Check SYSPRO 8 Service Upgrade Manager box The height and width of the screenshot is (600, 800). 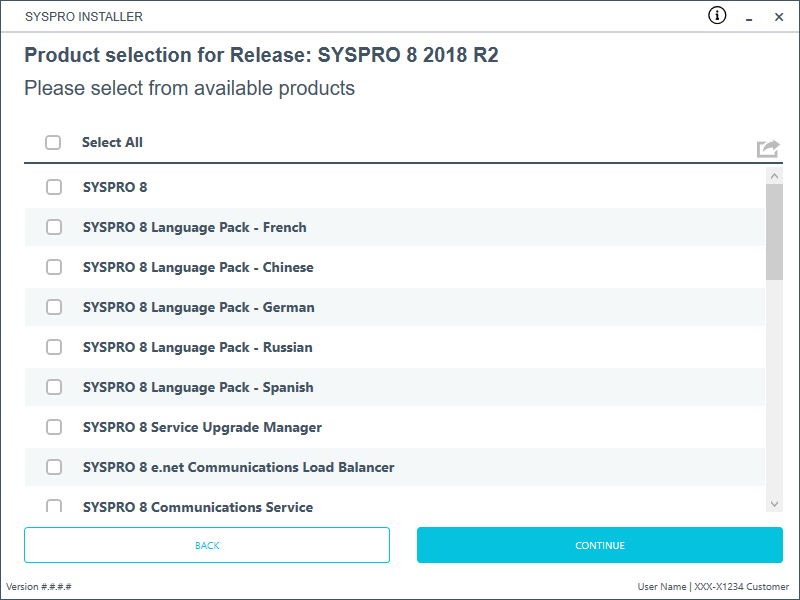point(54,427)
